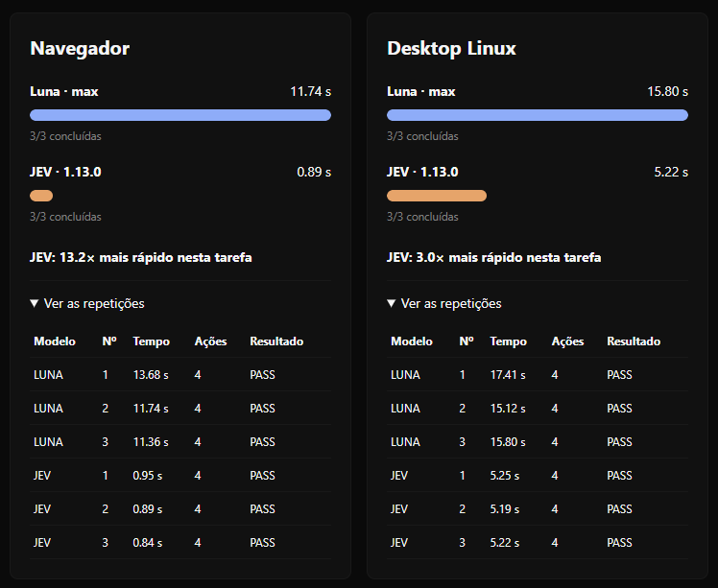
Task: Click 'JEV · 1.13.0' label in Desktop Linux card
Action: tap(422, 172)
